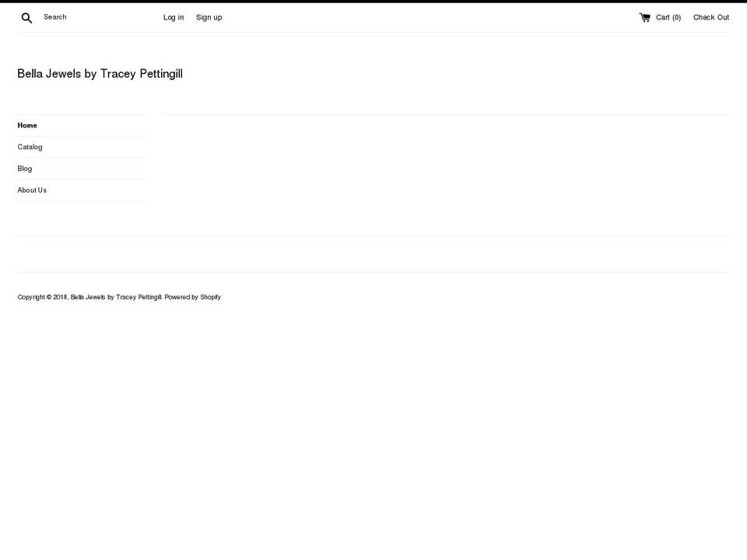Select Home in sidebar menu

coord(82,125)
